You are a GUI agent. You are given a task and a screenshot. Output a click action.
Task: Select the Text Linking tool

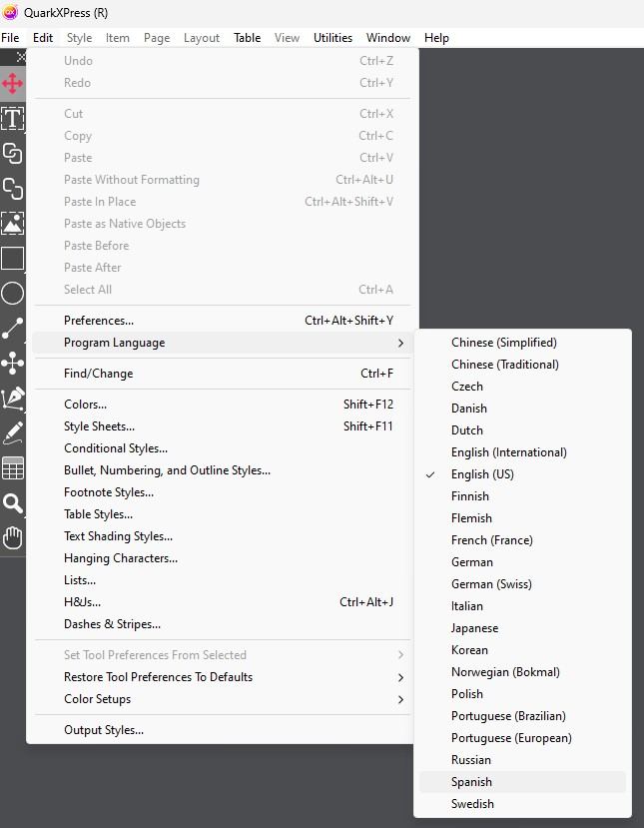click(12, 153)
